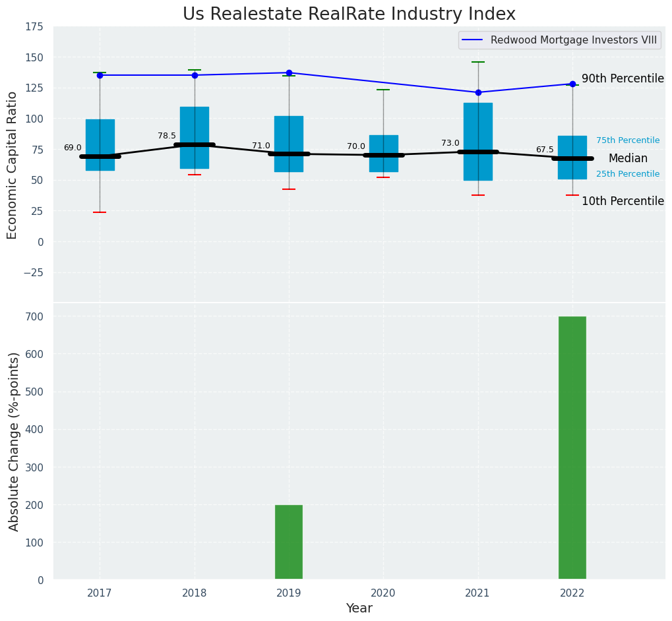Click the 75th Percentile label
This screenshot has width=672, height=621.
tap(627, 140)
